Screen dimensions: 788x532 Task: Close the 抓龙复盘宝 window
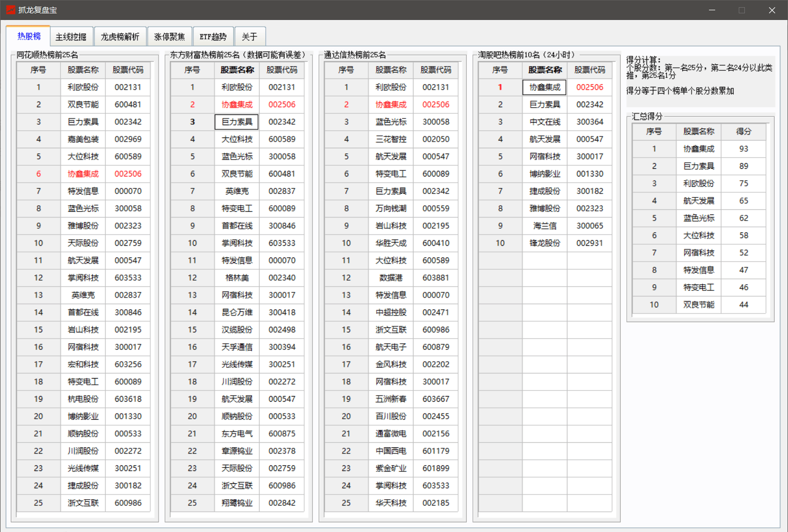[772, 10]
